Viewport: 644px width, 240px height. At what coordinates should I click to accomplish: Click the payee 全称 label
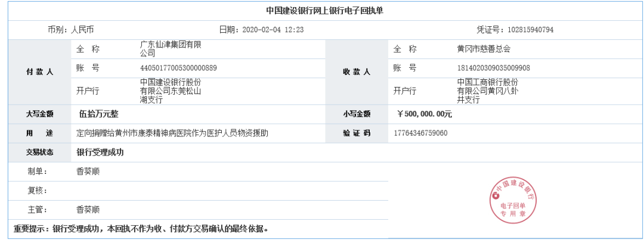point(405,49)
